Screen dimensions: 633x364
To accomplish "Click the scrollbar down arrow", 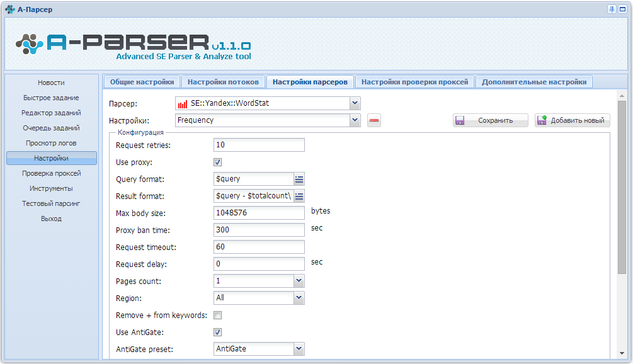I will [x=622, y=353].
